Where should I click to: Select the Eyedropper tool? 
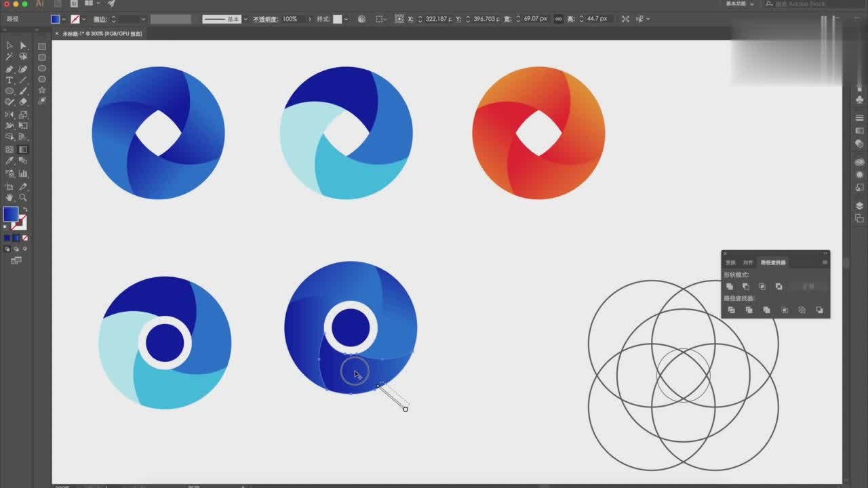(x=9, y=161)
